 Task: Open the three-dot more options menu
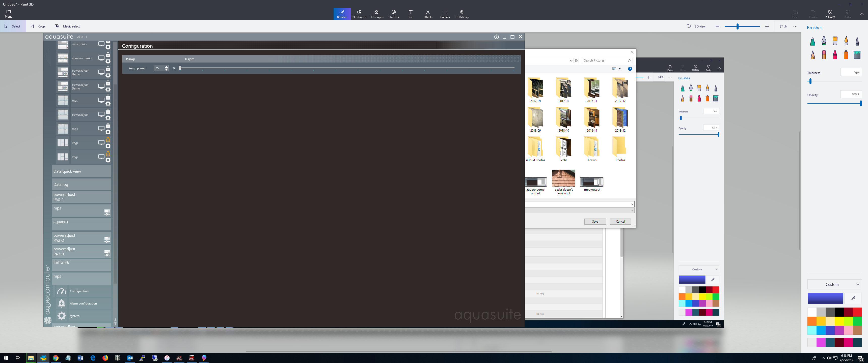[795, 26]
